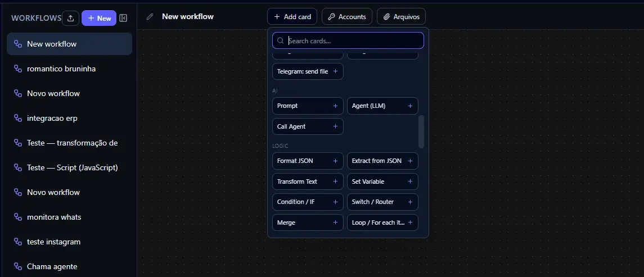644x277 pixels.
Task: Click workflow icon beside Chama agente
Action: (17, 266)
